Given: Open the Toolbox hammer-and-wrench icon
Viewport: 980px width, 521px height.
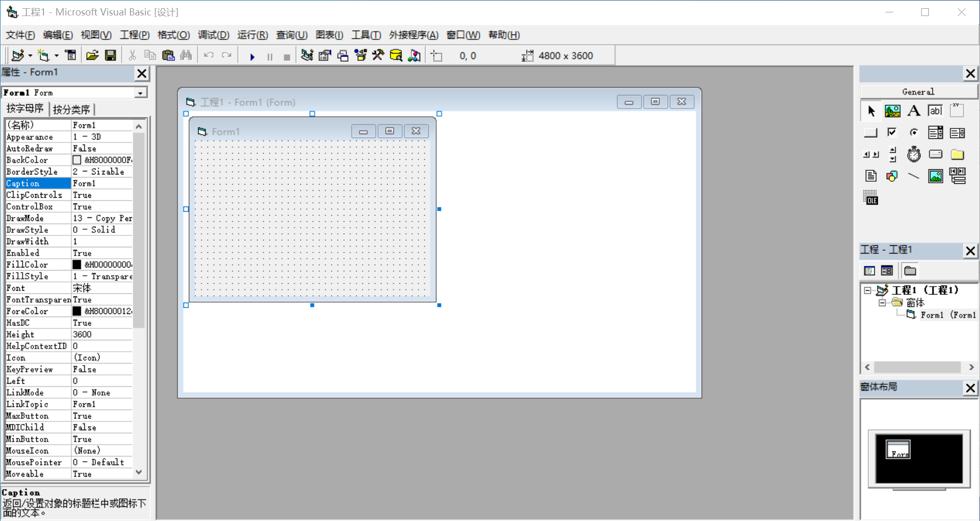Looking at the screenshot, I should tap(378, 55).
